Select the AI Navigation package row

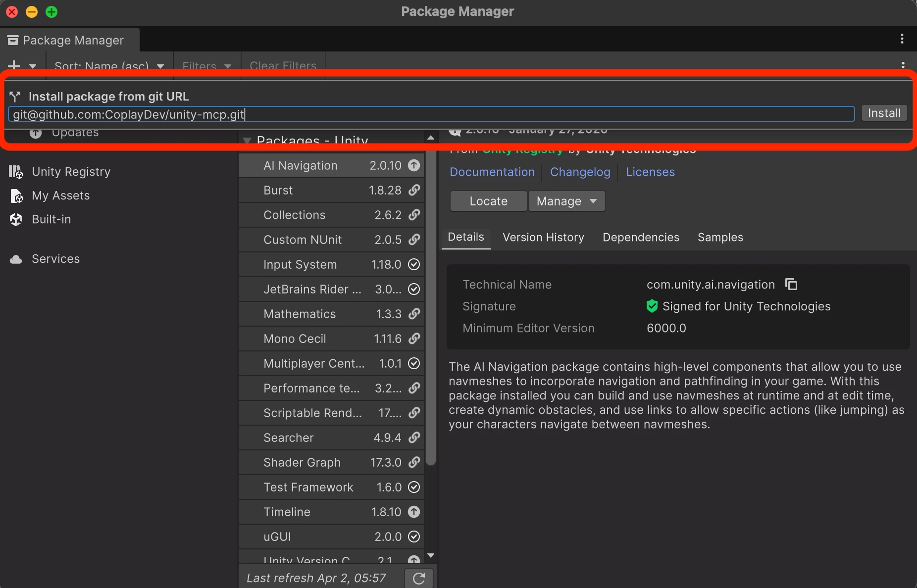(331, 165)
